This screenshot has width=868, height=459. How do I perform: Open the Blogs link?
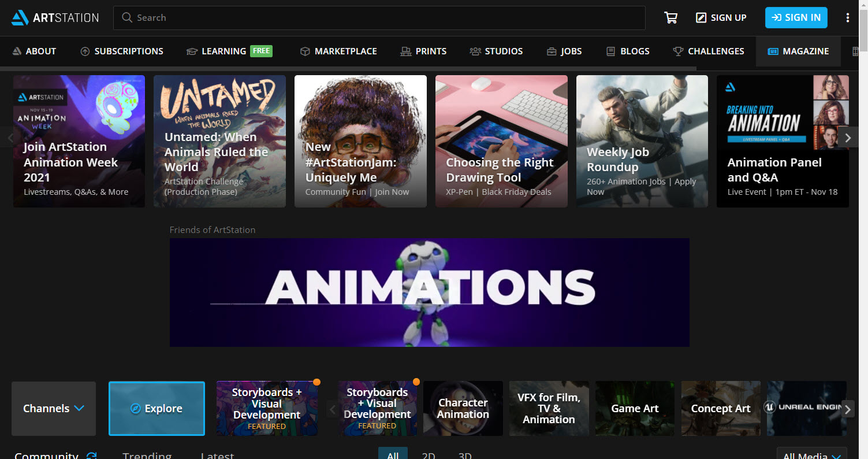(627, 51)
